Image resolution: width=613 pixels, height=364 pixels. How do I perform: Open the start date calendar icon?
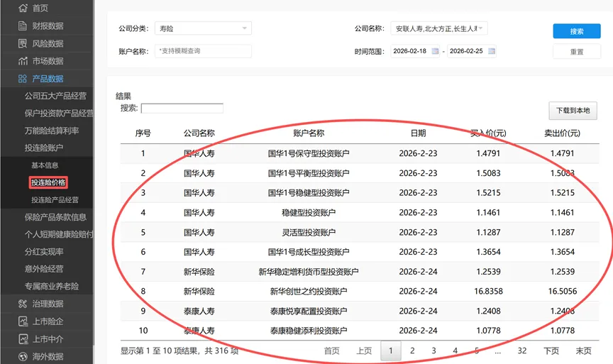pos(435,51)
